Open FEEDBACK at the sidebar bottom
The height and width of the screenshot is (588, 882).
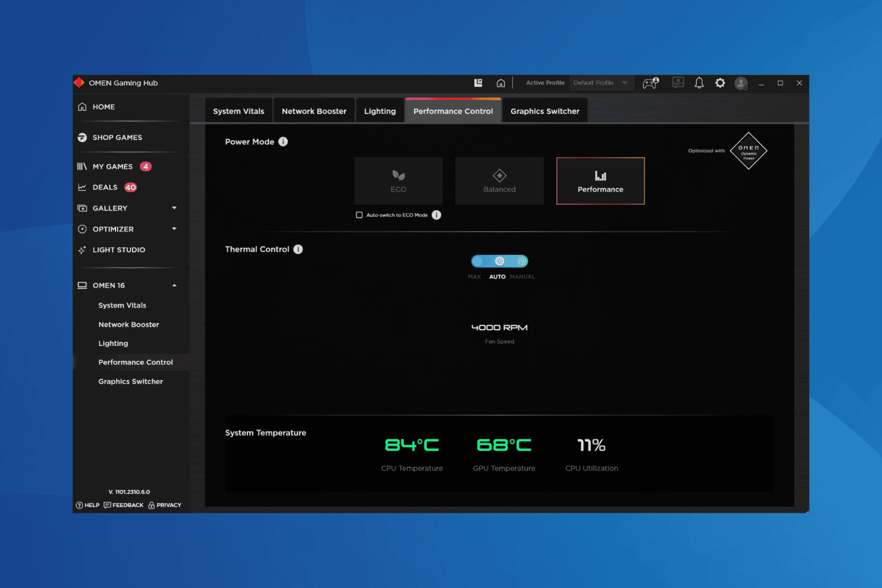pyautogui.click(x=123, y=505)
